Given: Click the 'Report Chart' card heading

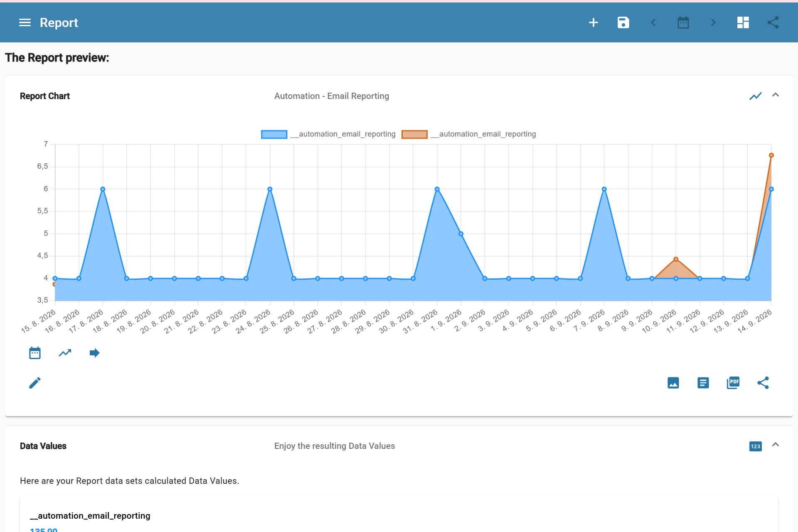Looking at the screenshot, I should click(x=45, y=96).
